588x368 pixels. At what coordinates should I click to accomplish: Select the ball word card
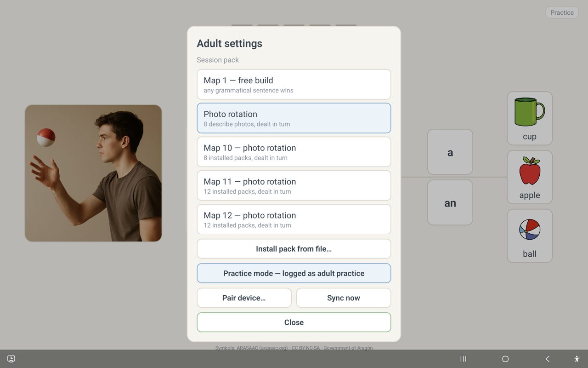(x=530, y=236)
